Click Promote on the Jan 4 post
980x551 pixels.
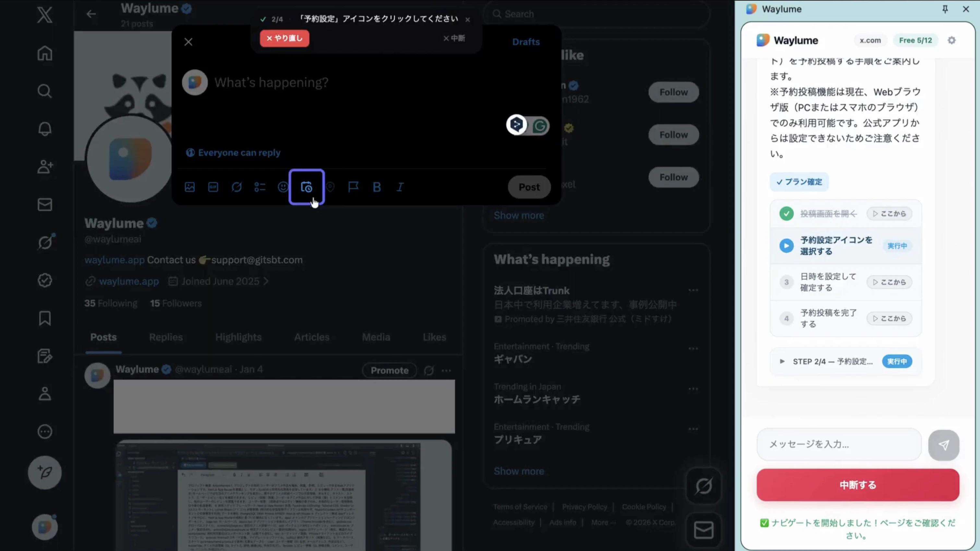click(389, 370)
